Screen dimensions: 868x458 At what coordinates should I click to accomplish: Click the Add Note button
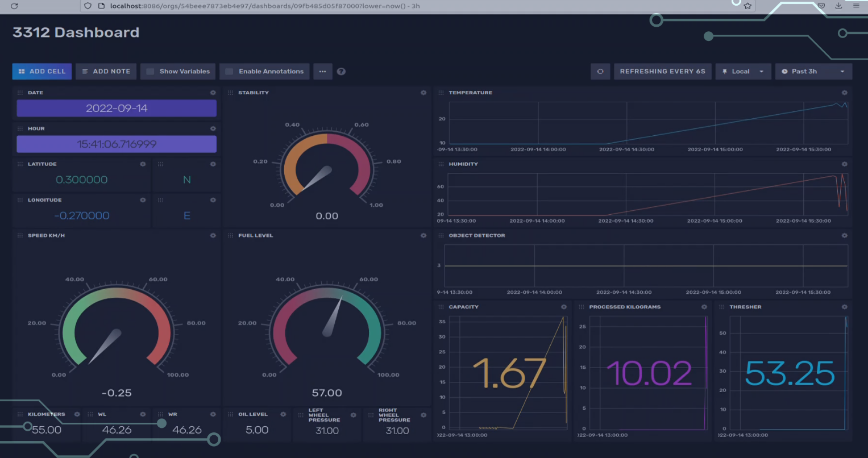(x=106, y=72)
